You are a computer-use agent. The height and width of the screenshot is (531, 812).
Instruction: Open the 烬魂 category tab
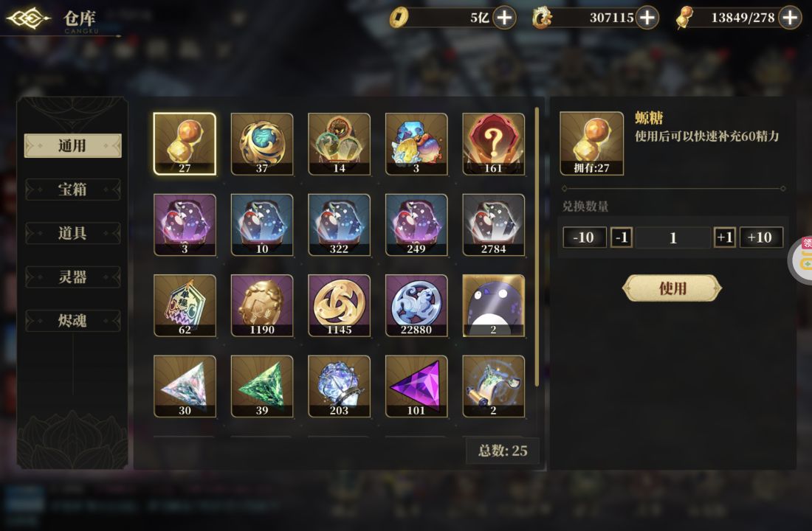tap(72, 321)
